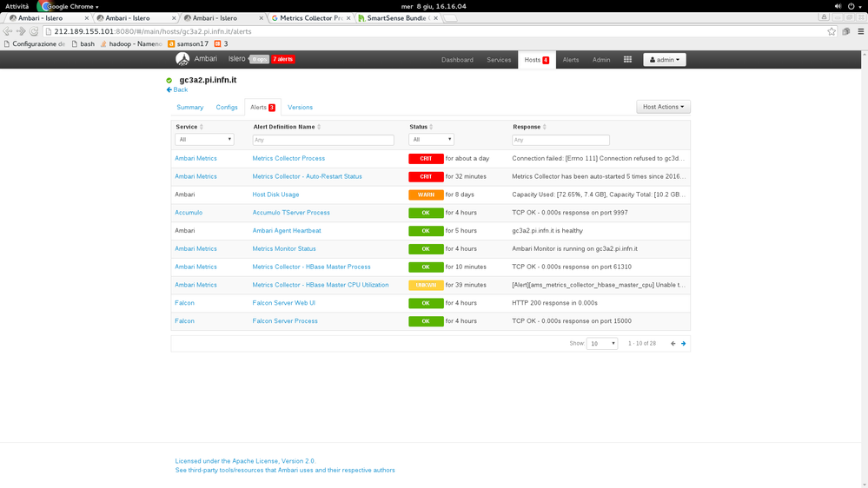Open Chrome menu hamburger icon
This screenshot has width=868, height=488.
(x=861, y=31)
